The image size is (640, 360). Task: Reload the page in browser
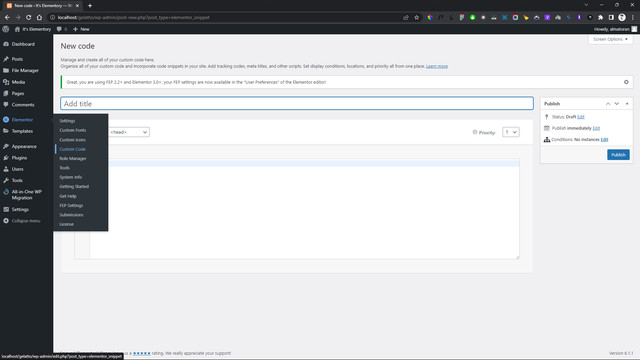coord(29,18)
